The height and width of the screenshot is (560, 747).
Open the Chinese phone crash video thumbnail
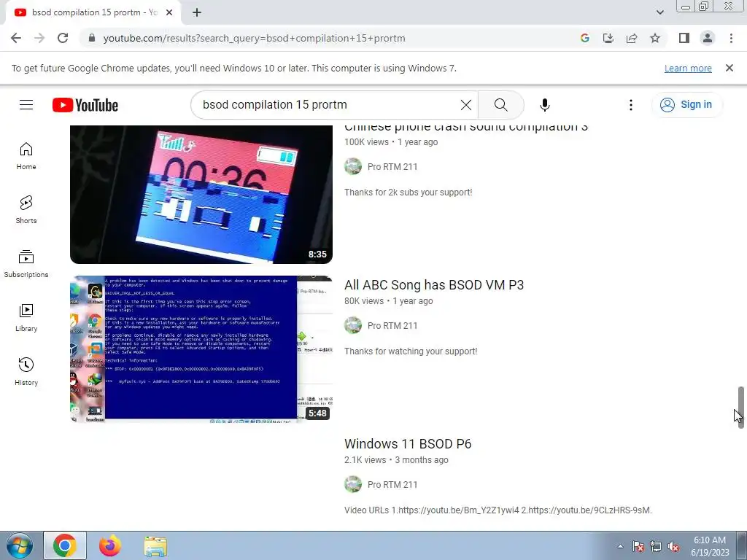[x=201, y=194]
